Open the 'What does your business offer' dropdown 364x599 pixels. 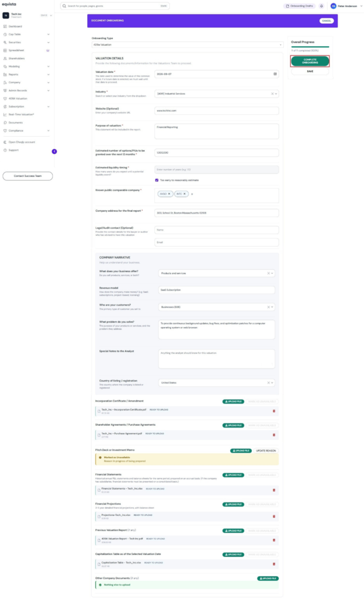pyautogui.click(x=216, y=273)
